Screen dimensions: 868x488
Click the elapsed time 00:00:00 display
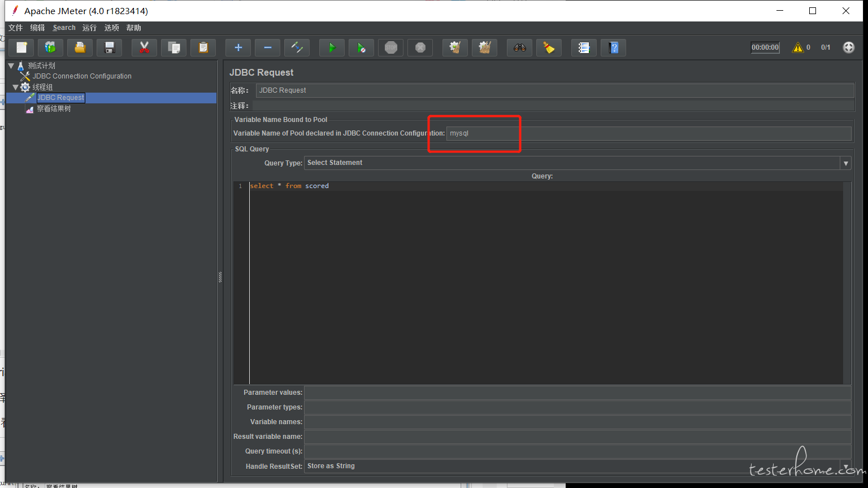point(765,47)
